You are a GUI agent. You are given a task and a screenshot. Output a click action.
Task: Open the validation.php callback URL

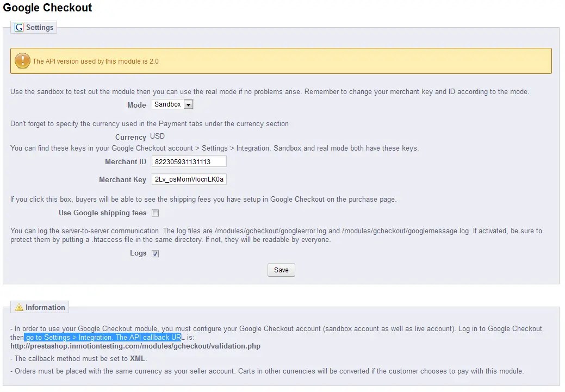(135, 346)
